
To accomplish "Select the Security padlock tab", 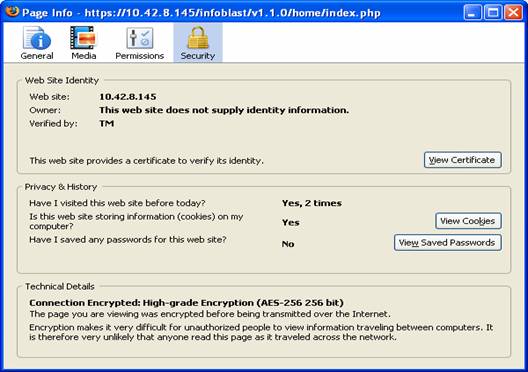I will pyautogui.click(x=198, y=43).
